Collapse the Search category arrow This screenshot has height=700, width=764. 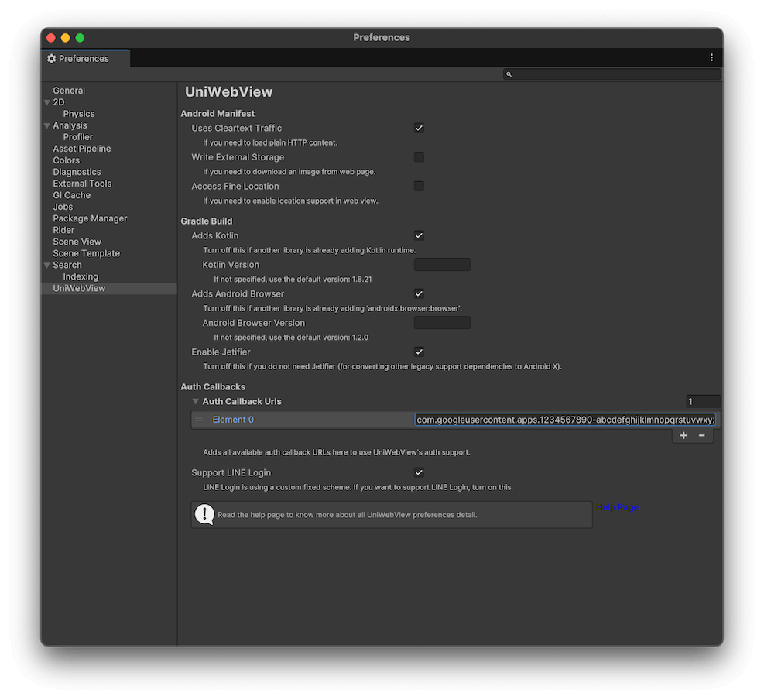point(47,265)
